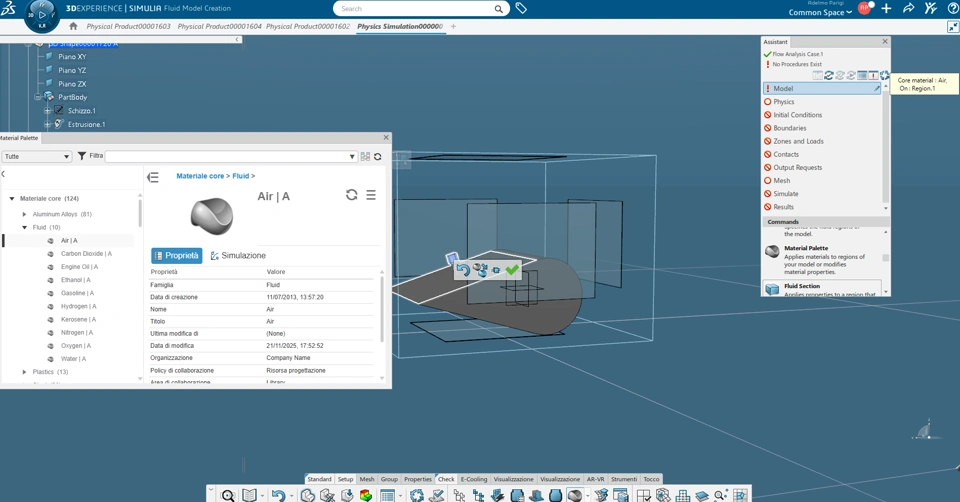Click the expand window icon at top right
The height and width of the screenshot is (502, 960).
(x=953, y=27)
